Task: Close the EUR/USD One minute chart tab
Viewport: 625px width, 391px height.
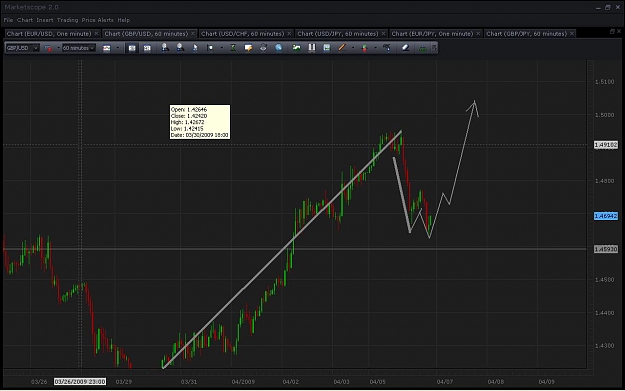Action: click(96, 33)
